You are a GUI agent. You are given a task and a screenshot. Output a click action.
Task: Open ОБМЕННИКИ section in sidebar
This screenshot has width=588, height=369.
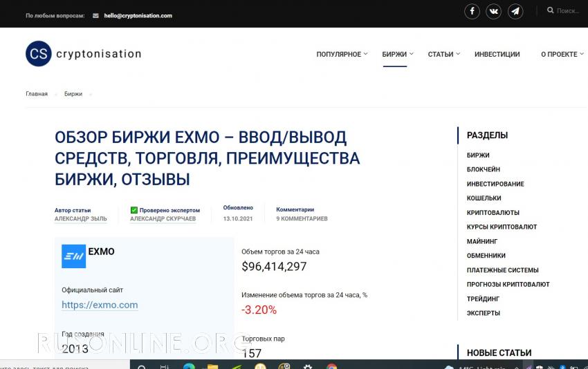click(486, 256)
